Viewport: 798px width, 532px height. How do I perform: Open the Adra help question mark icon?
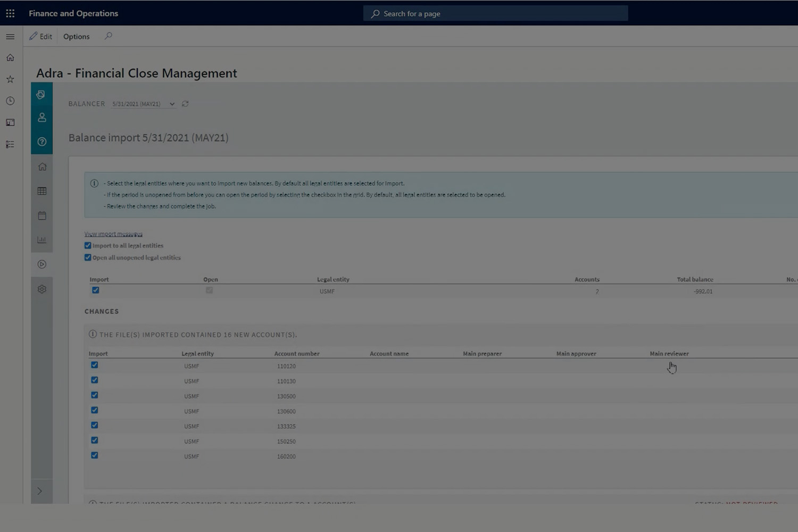(x=42, y=142)
